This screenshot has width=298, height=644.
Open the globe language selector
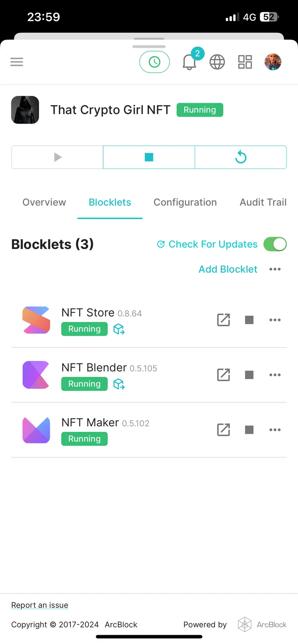pyautogui.click(x=217, y=62)
